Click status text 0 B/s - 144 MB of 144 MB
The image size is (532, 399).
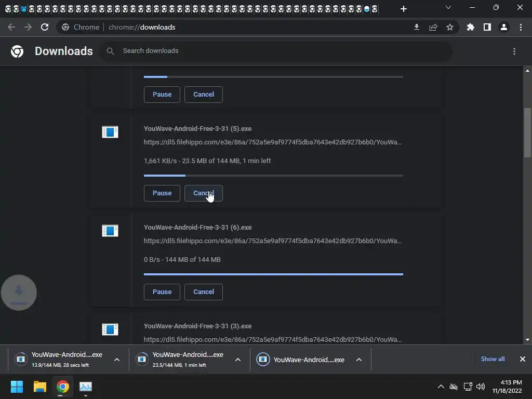[182, 260]
